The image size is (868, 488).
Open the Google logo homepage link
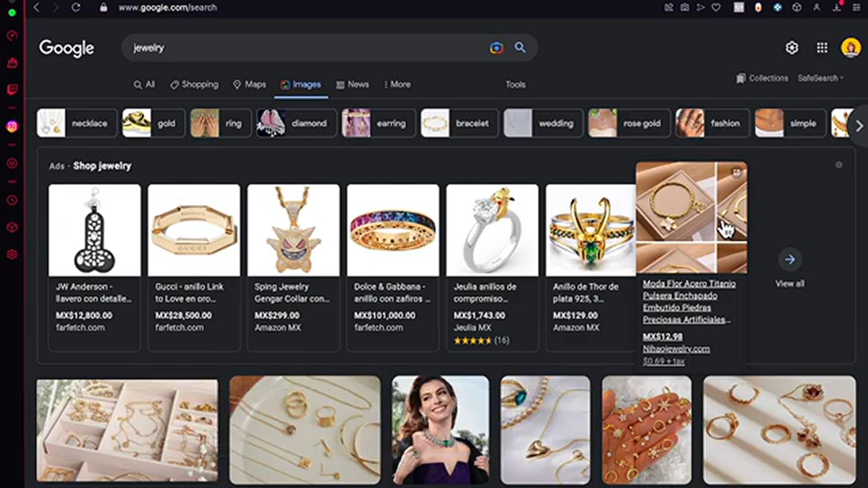click(x=67, y=48)
